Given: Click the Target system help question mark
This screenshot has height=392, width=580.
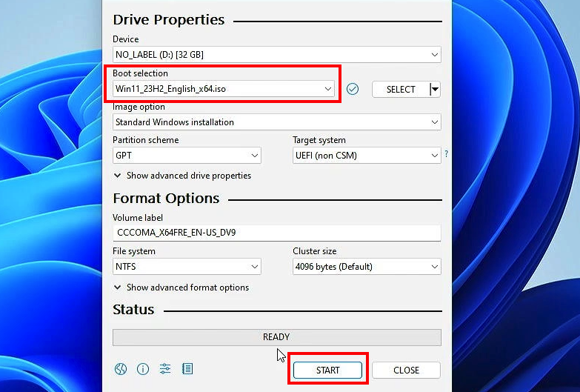Looking at the screenshot, I should click(x=447, y=153).
